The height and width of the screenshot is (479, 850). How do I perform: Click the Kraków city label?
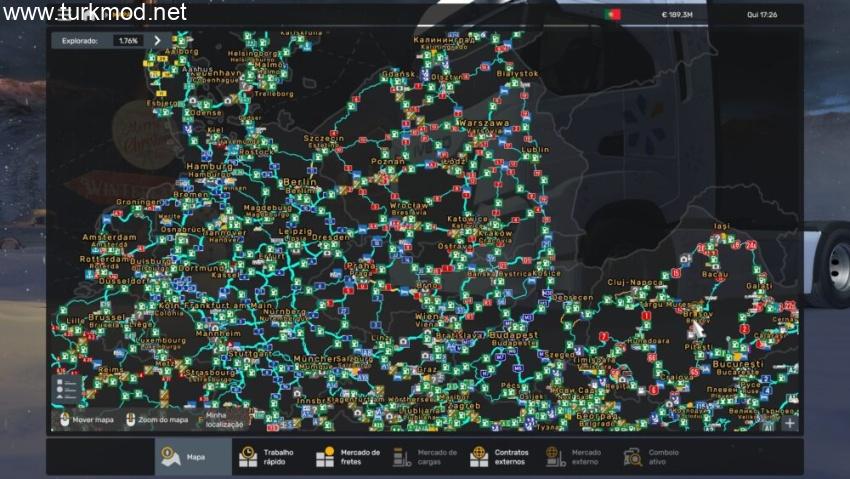tap(495, 233)
